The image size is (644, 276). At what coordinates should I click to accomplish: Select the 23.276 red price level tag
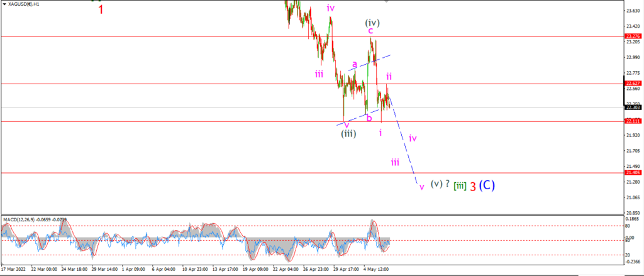click(x=633, y=36)
